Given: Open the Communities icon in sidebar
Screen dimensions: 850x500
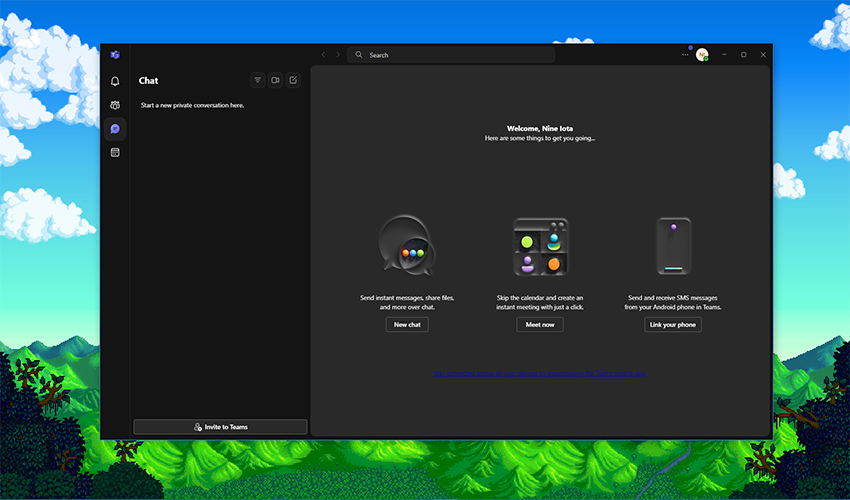Looking at the screenshot, I should [x=115, y=105].
